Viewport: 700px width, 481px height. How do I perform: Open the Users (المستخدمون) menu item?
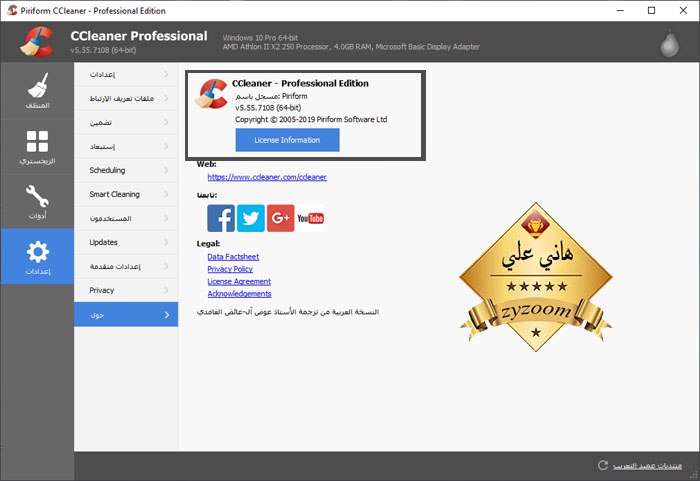click(126, 218)
